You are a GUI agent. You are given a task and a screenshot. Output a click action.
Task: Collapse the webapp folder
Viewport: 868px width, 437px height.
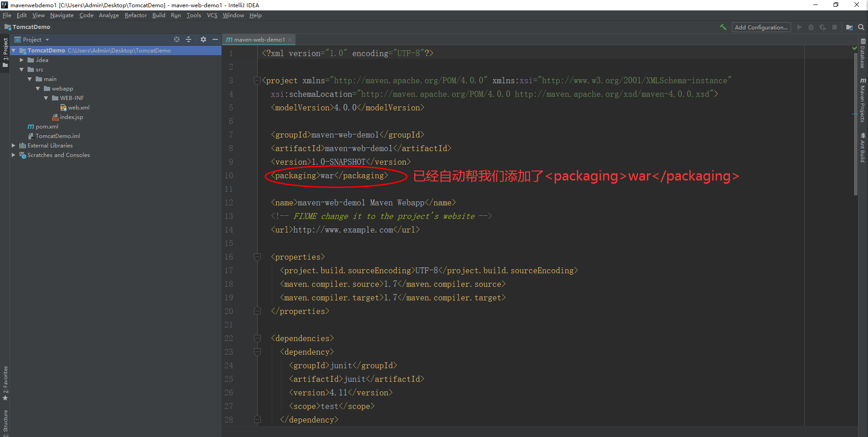click(x=38, y=88)
